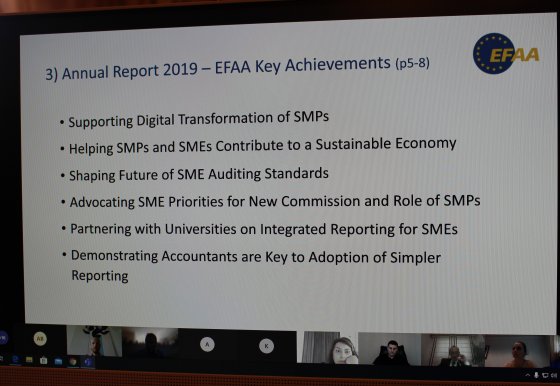The image size is (560, 386).
Task: Select the participant avatar labeled K
Action: coord(266,346)
